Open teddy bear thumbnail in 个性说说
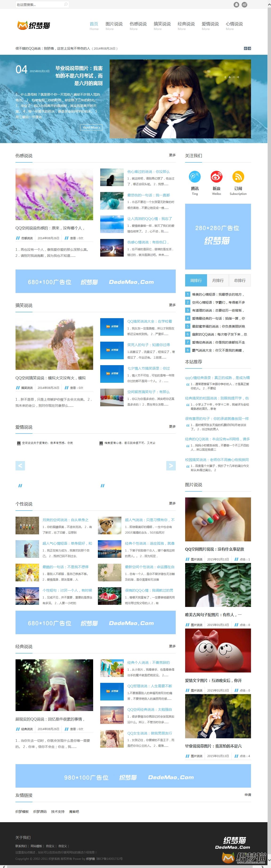 click(109, 525)
